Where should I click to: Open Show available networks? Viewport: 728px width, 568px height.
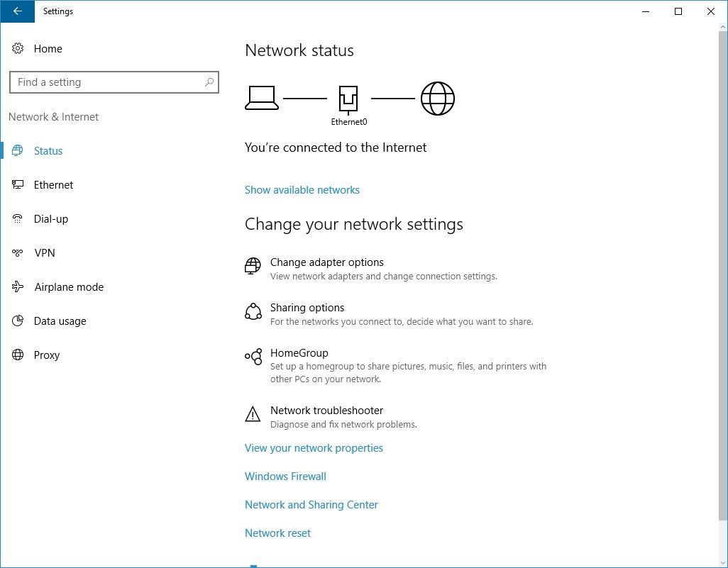pos(302,189)
